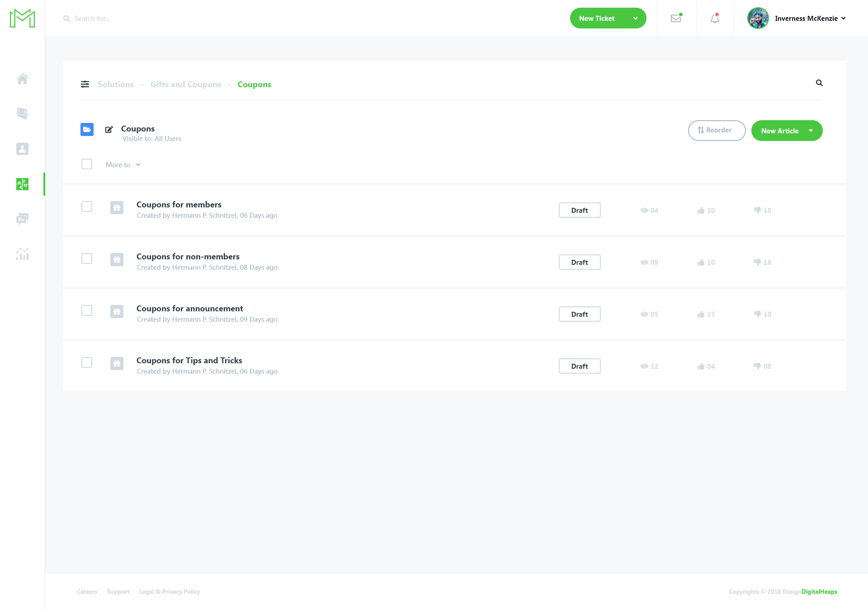This screenshot has width=868, height=610.
Task: Select the Tickets icon in the sidebar
Action: click(x=22, y=113)
